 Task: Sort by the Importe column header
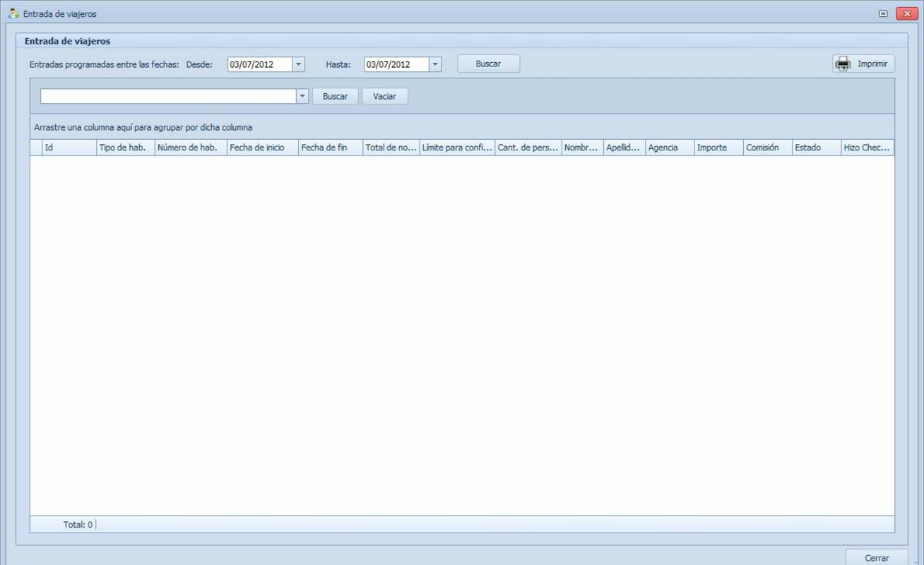[x=719, y=148]
